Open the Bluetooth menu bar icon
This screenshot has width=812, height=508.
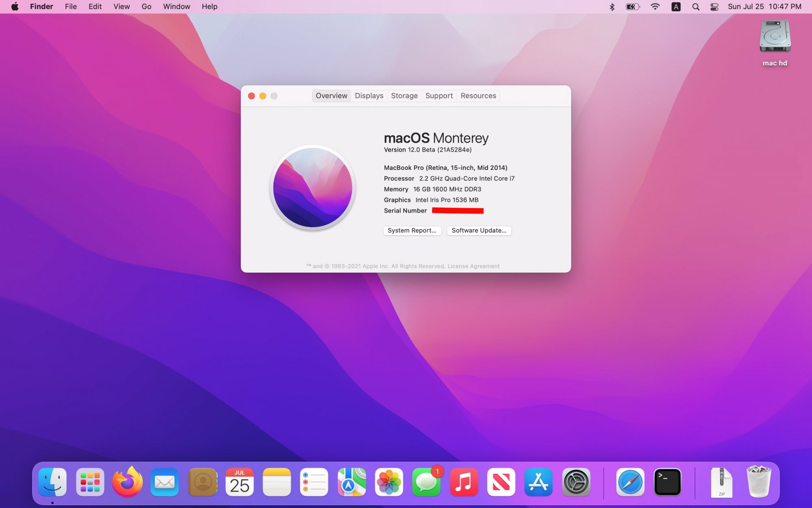click(612, 7)
